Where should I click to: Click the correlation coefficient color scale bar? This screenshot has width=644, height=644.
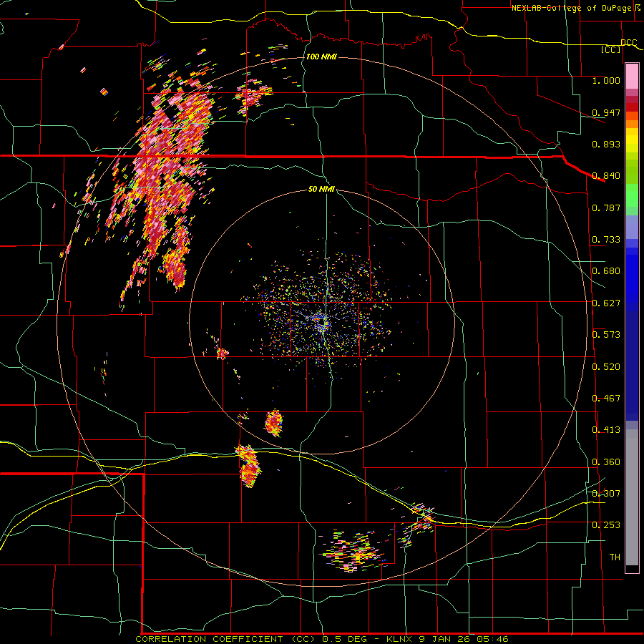pyautogui.click(x=632, y=318)
